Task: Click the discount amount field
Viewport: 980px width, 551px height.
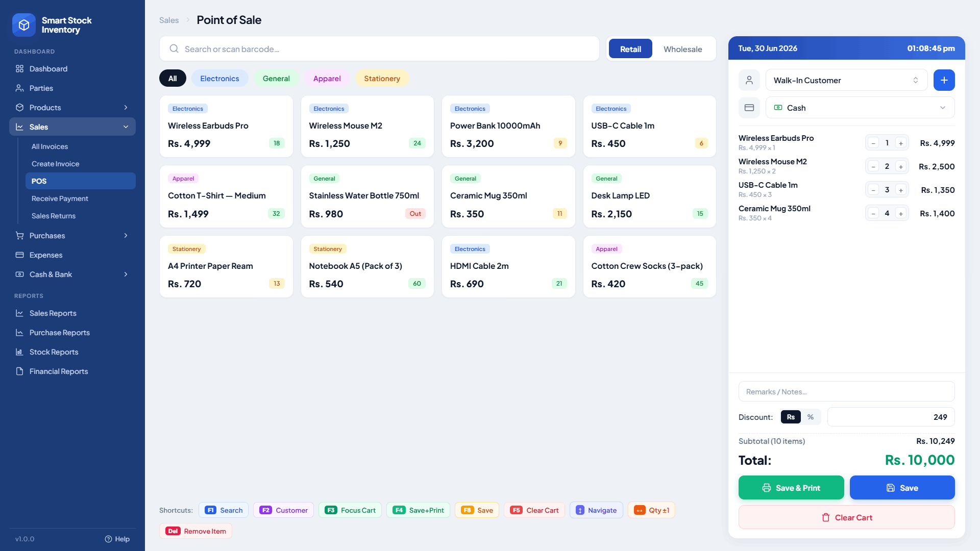Action: pyautogui.click(x=891, y=417)
